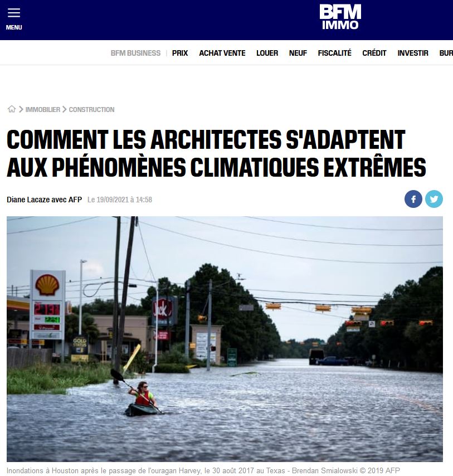This screenshot has height=476, width=453.
Task: Click the photo caption mentioning ouragan Harvey
Action: coord(203,471)
